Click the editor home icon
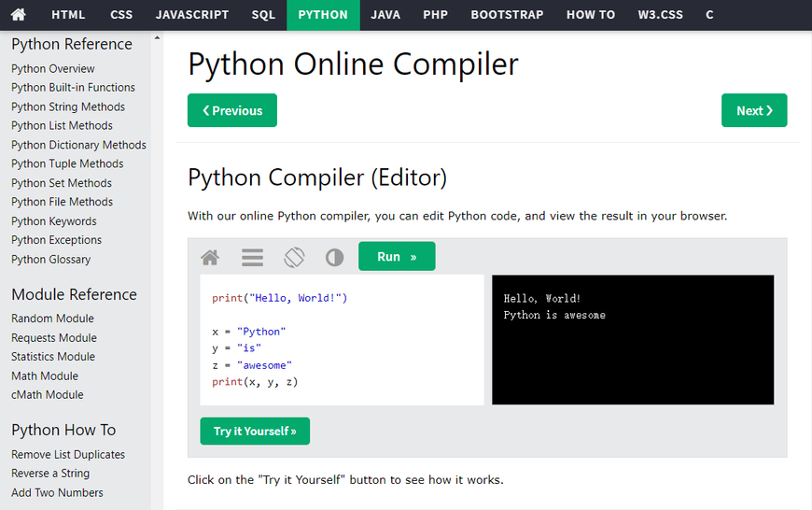This screenshot has width=812, height=510. coord(210,257)
